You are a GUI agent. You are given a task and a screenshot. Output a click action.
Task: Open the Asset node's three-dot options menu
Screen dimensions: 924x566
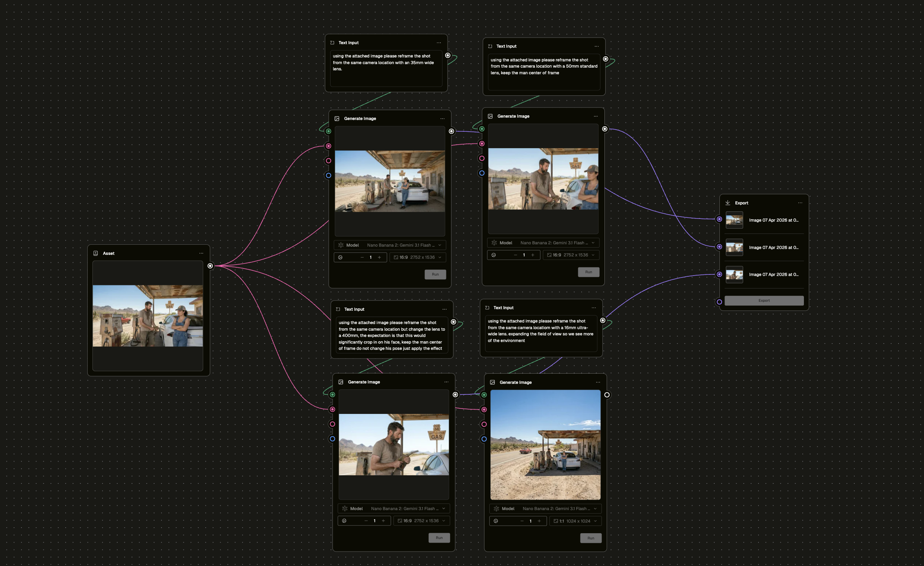tap(201, 253)
